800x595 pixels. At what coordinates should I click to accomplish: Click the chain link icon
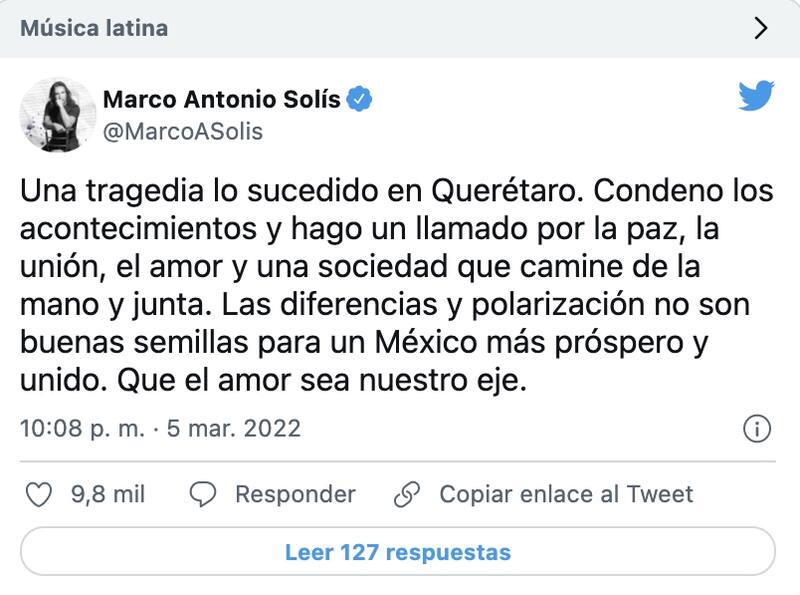(x=406, y=494)
